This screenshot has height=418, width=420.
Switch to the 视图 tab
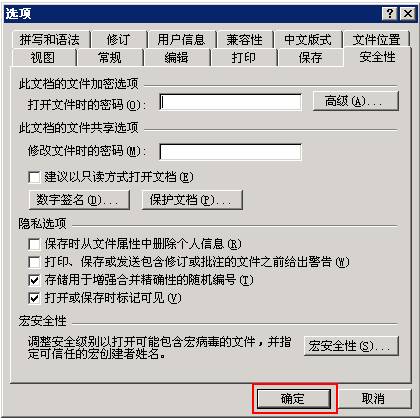tap(43, 58)
